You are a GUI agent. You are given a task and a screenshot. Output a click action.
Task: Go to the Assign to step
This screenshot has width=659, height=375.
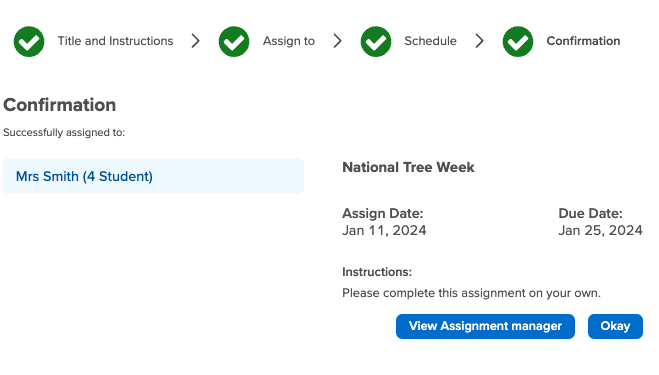point(289,41)
